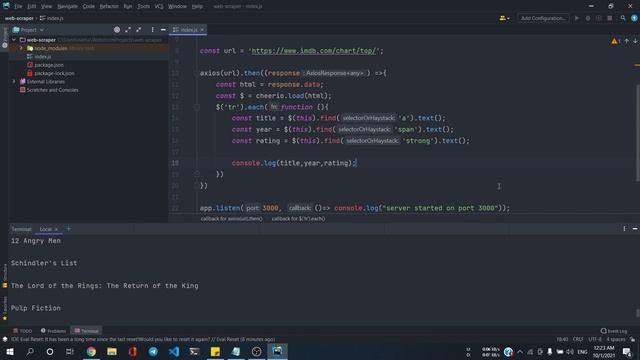Click the Run play icon

tap(577, 18)
